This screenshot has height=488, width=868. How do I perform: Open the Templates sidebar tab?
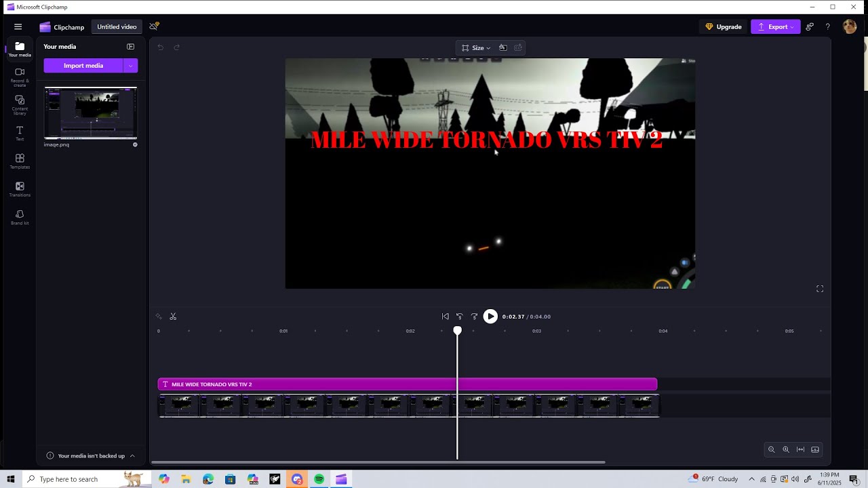20,161
